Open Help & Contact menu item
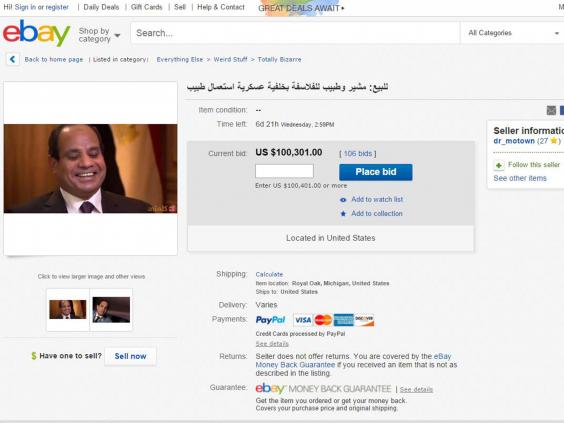Image resolution: width=564 pixels, height=423 pixels. point(221,7)
